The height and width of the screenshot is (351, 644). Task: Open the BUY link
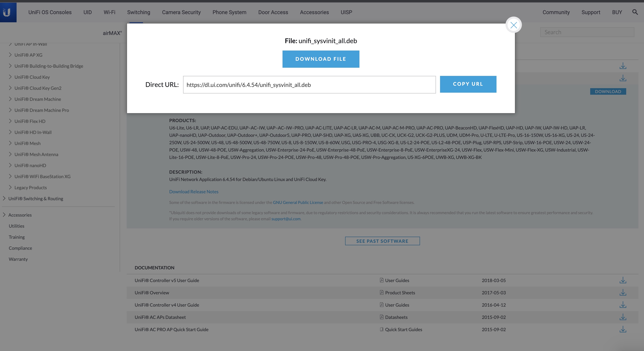point(617,12)
